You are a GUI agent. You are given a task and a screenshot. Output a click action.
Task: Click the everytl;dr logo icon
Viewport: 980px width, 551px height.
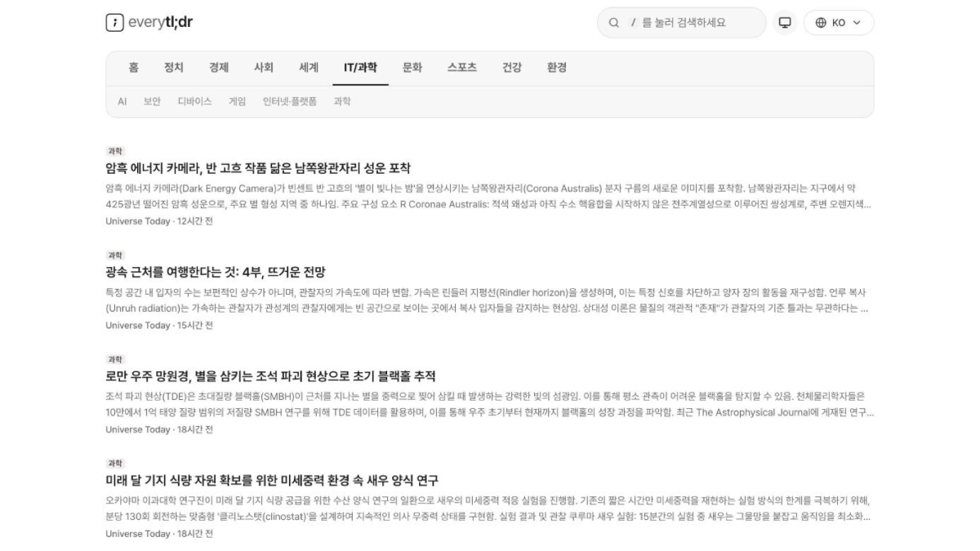coord(115,23)
